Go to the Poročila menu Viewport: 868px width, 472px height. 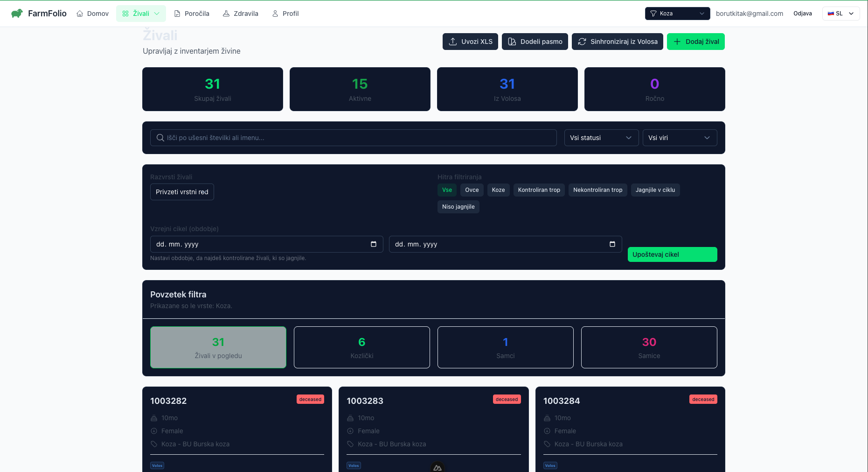coord(192,14)
